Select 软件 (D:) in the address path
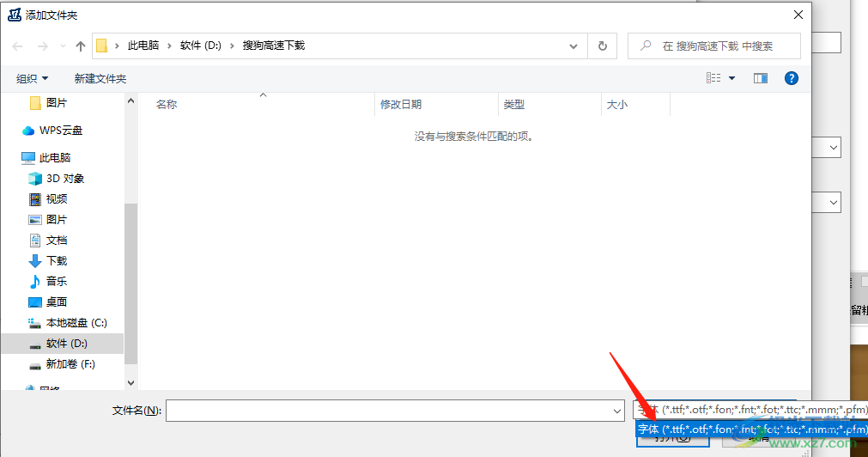This screenshot has height=457, width=868. pyautogui.click(x=200, y=46)
